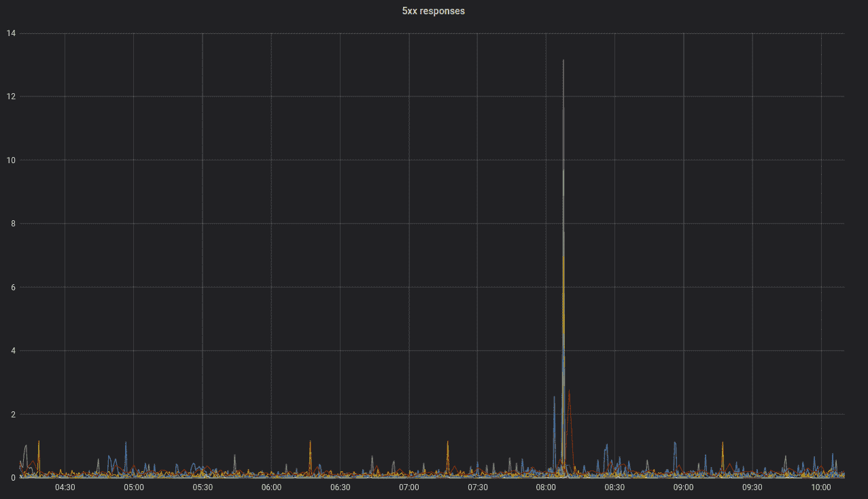Click the 14 value on the y-axis

point(10,32)
